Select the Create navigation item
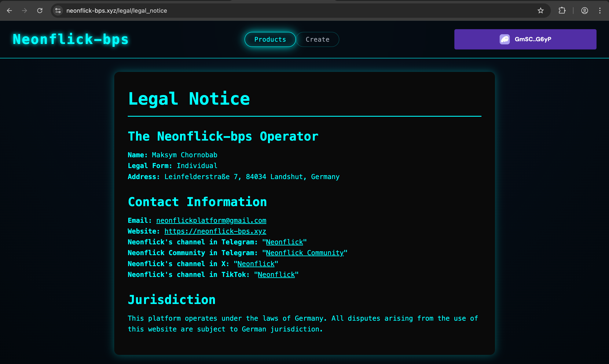 tap(317, 39)
